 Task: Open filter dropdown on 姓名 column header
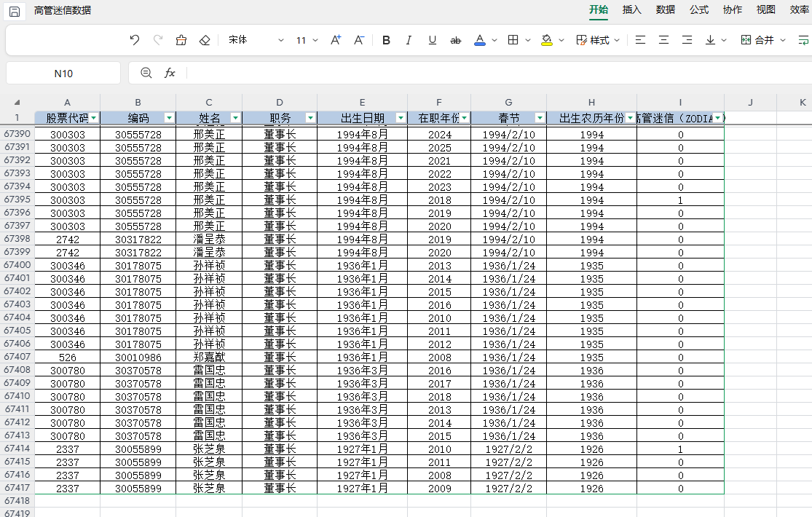click(x=235, y=118)
